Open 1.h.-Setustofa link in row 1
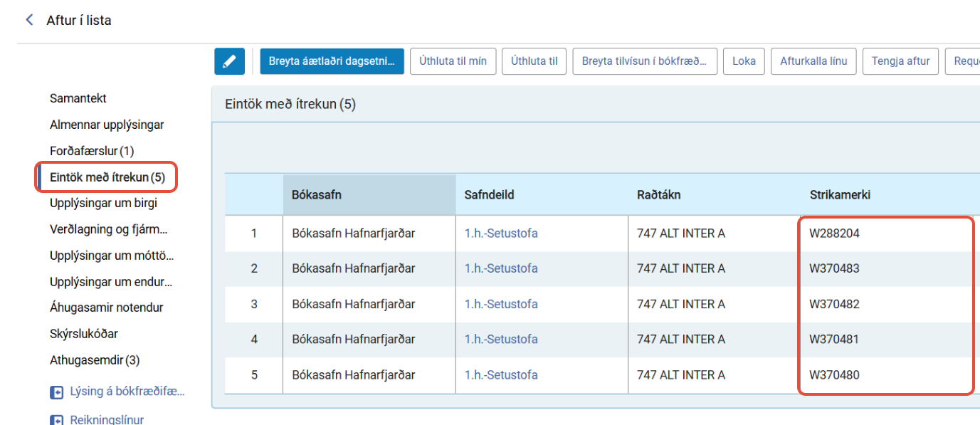The width and height of the screenshot is (980, 425). click(501, 233)
